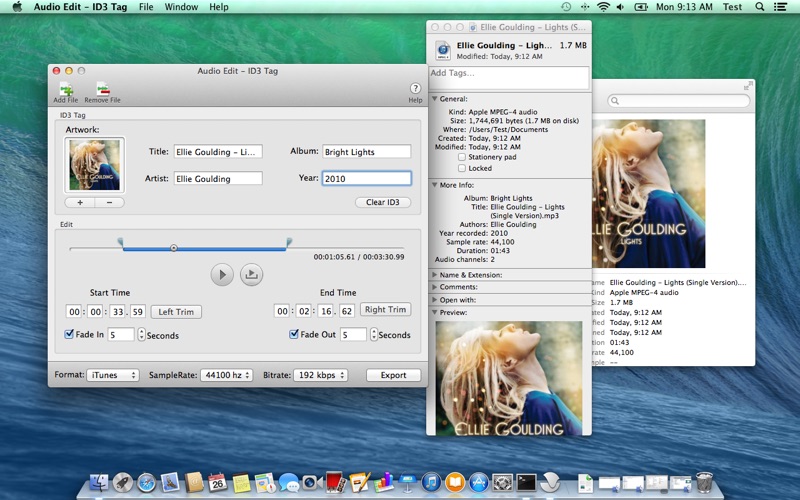The image size is (800, 500).
Task: Add artwork with the plus button
Action: pyautogui.click(x=80, y=203)
